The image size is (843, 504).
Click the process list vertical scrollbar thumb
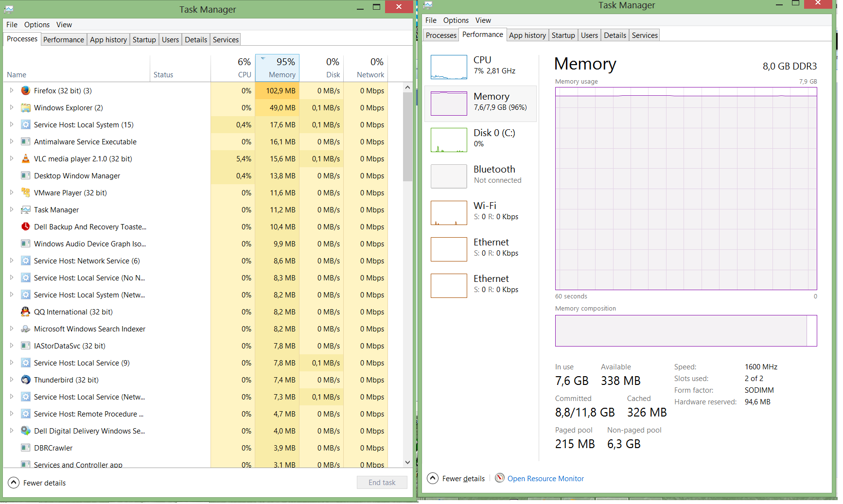[408, 137]
